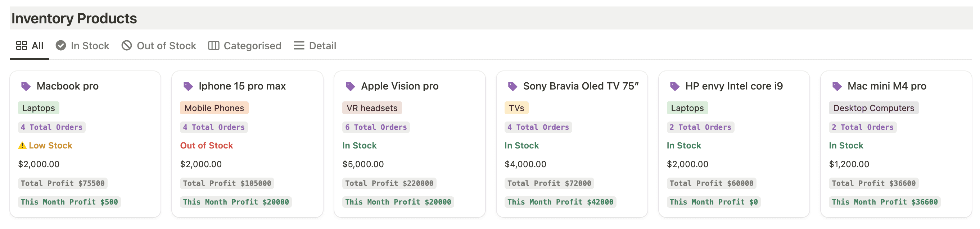Open the Detail list view tab
The height and width of the screenshot is (229, 980).
(x=315, y=46)
